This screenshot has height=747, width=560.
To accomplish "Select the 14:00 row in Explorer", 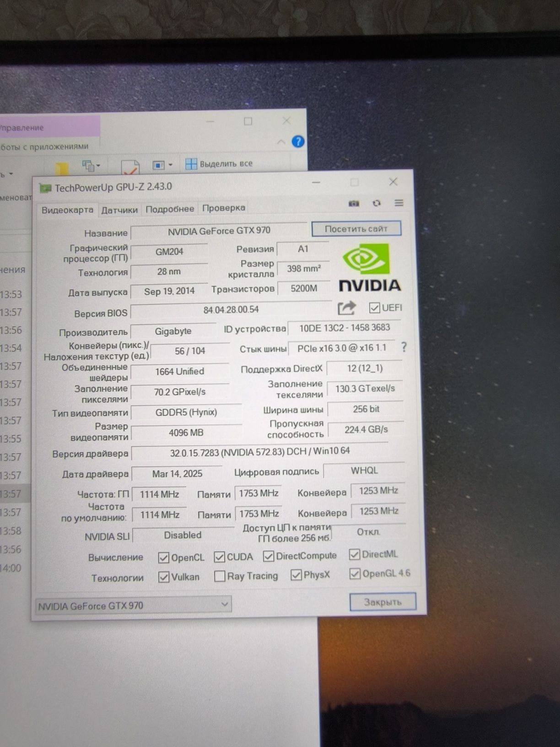I will [x=15, y=568].
